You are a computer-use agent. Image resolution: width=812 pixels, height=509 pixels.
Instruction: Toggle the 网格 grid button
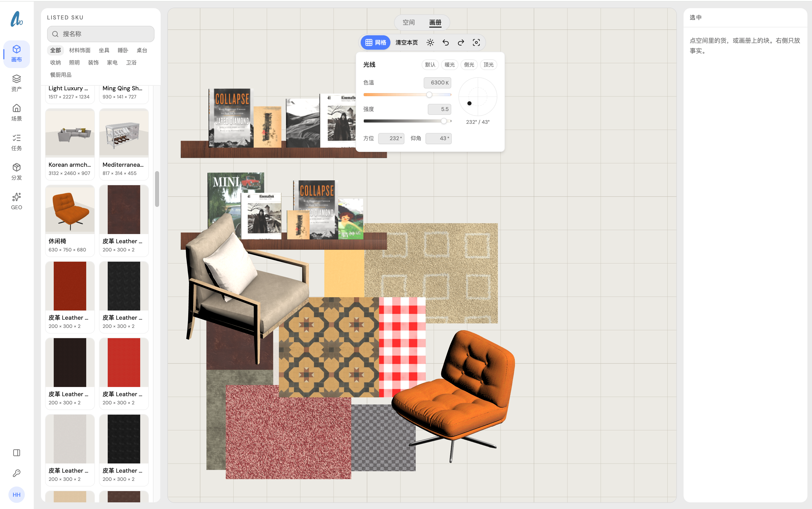(x=376, y=42)
